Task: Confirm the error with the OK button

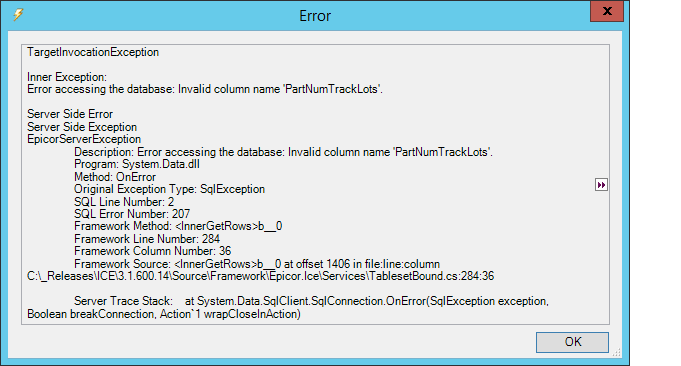Action: (572, 342)
